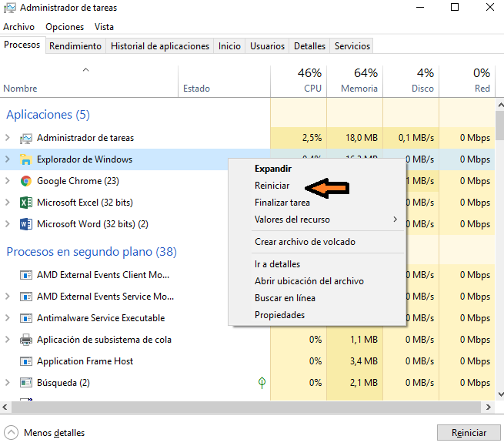The image size is (504, 446).
Task: Click the Administrador de tareas process icon
Action: (x=25, y=139)
